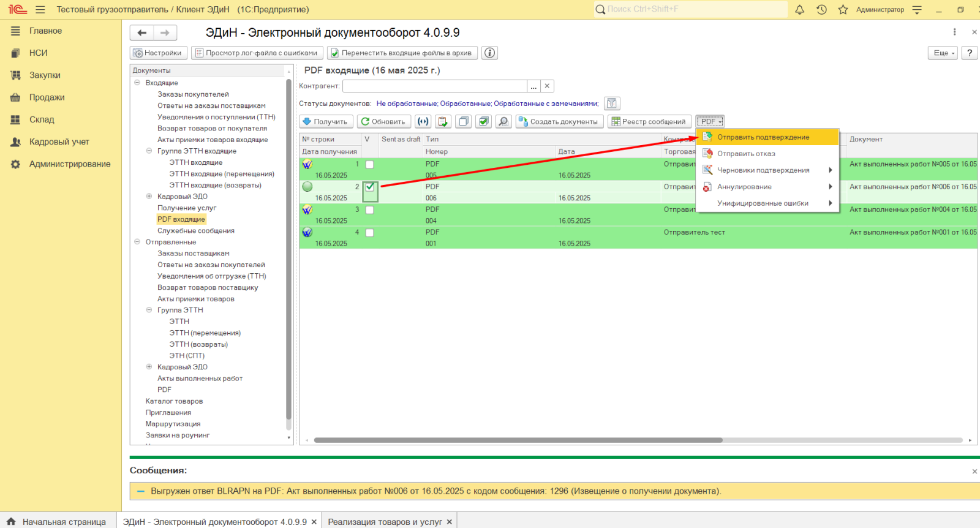Open notifications bell icon

pos(799,10)
